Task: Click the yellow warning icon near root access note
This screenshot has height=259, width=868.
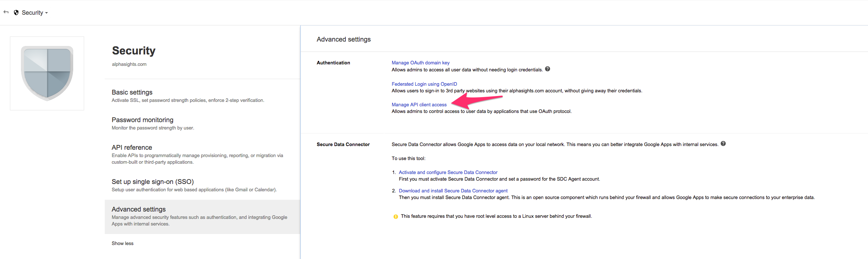Action: point(396,217)
